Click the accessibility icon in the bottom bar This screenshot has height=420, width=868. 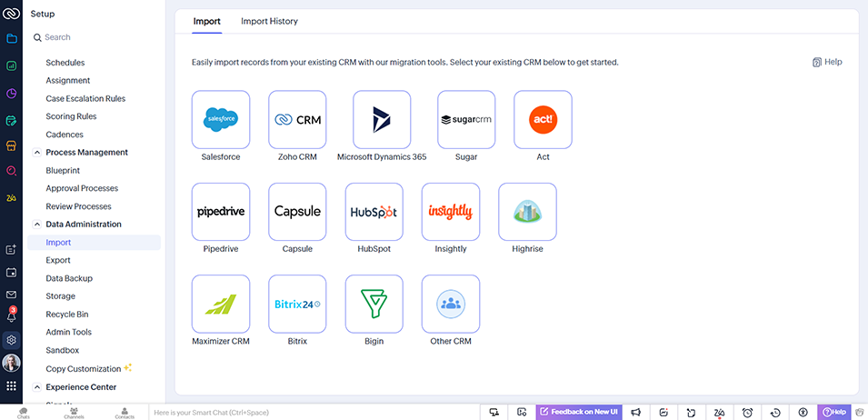[803, 412]
